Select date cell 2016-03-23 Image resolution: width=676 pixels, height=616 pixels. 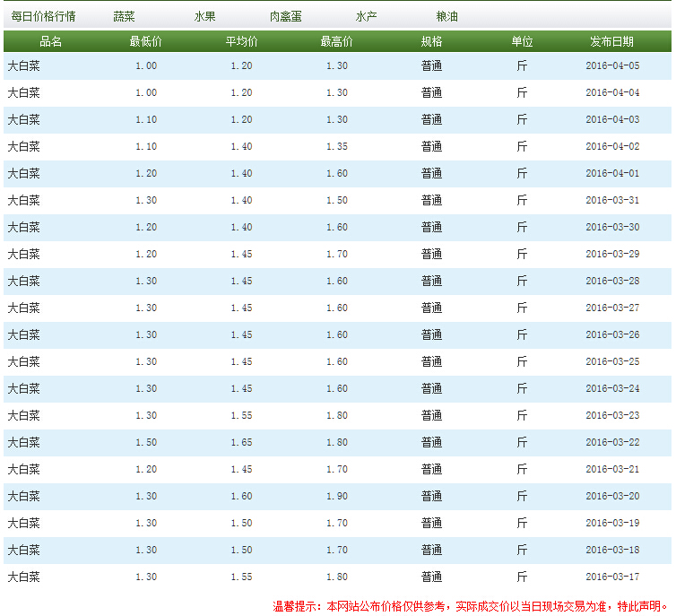click(x=612, y=415)
